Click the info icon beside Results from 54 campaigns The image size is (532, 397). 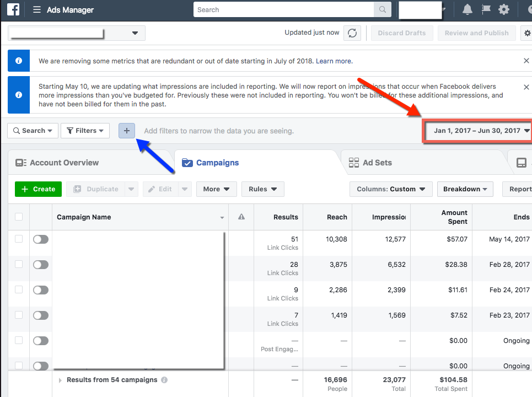coord(164,380)
